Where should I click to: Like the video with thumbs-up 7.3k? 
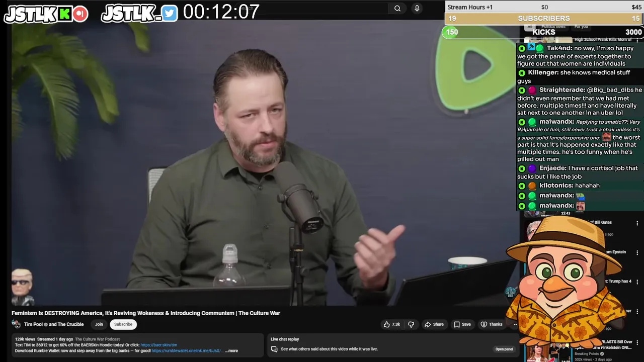(x=392, y=324)
